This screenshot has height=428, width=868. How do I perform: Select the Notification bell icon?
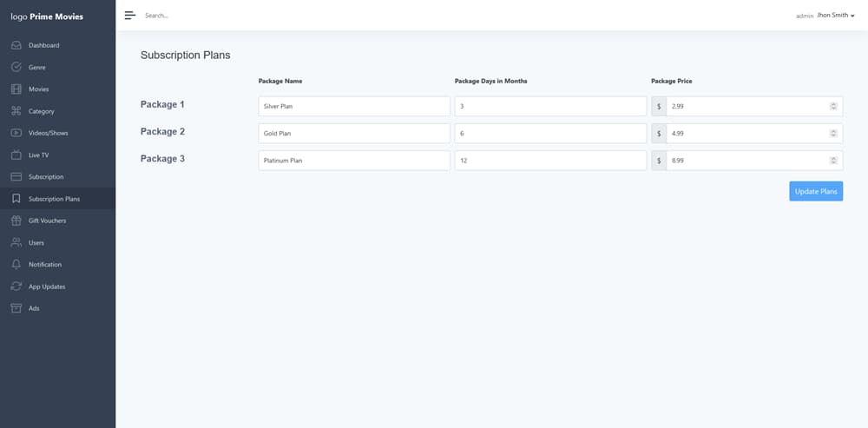pyautogui.click(x=16, y=265)
